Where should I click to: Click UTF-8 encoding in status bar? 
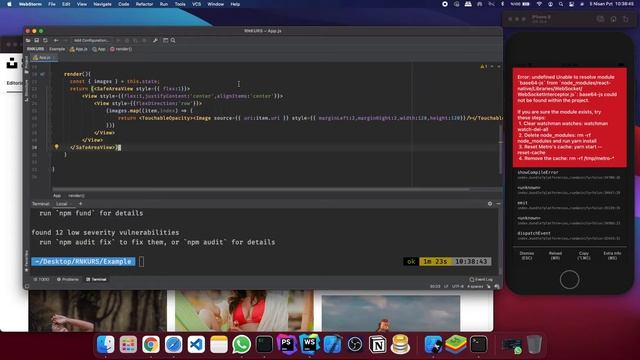click(458, 286)
